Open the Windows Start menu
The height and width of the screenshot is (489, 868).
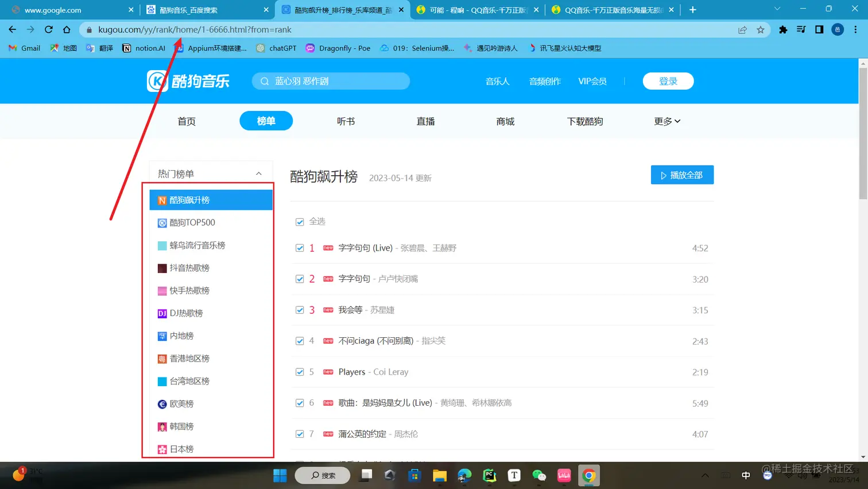(280, 475)
